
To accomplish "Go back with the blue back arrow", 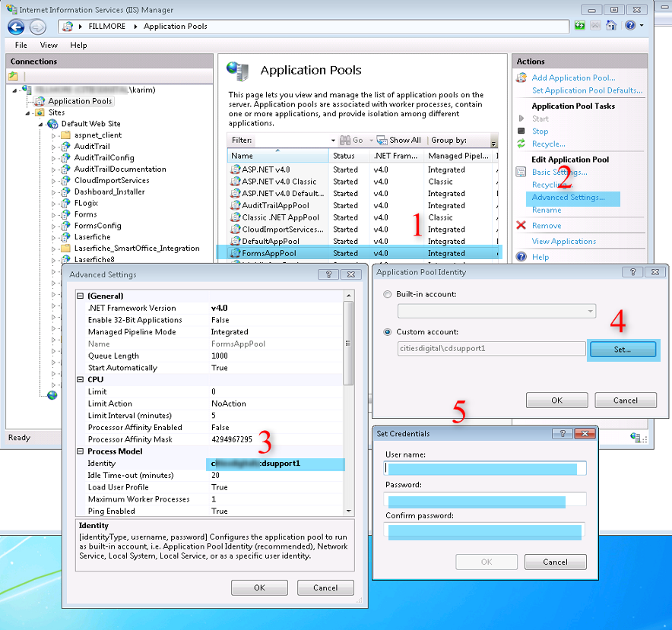I will pyautogui.click(x=16, y=27).
